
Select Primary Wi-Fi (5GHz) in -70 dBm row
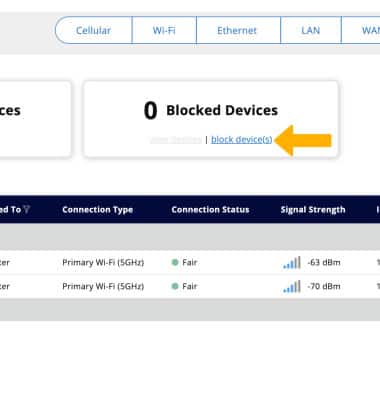[103, 286]
